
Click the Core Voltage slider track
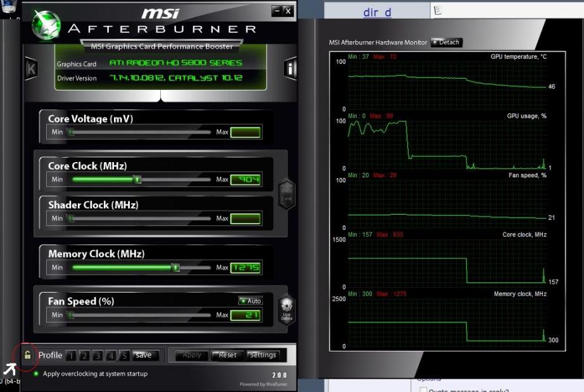coord(140,132)
